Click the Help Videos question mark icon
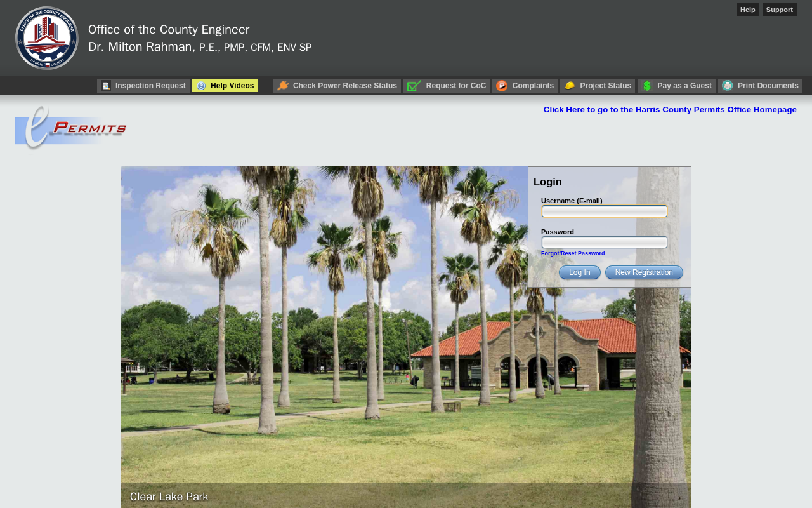Viewport: 812px width, 508px height. pyautogui.click(x=201, y=86)
